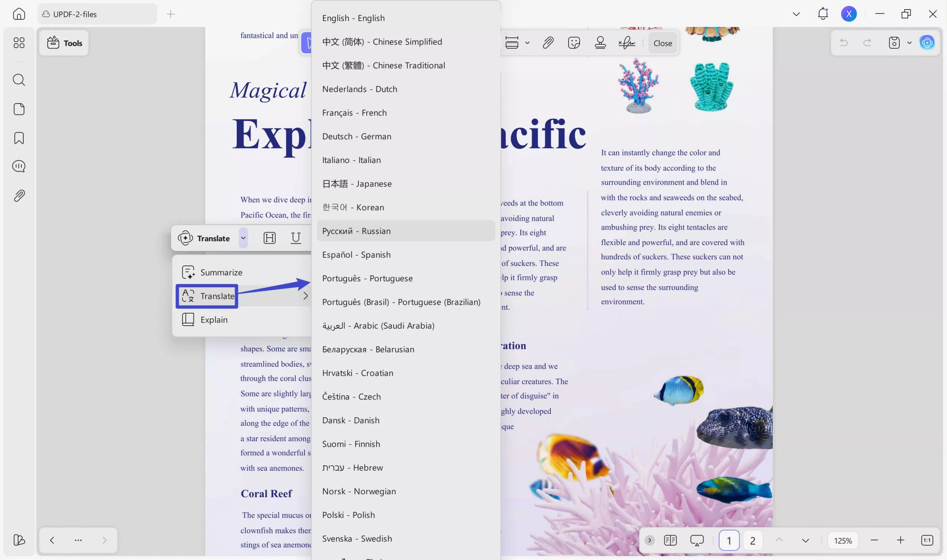Open the Search panel in the sidebar
The height and width of the screenshot is (560, 947).
[18, 79]
